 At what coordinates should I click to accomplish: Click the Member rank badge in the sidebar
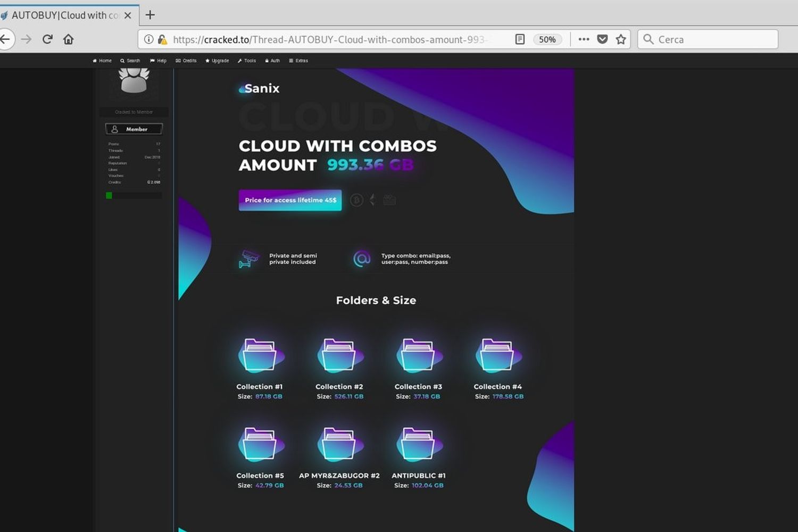pos(134,129)
